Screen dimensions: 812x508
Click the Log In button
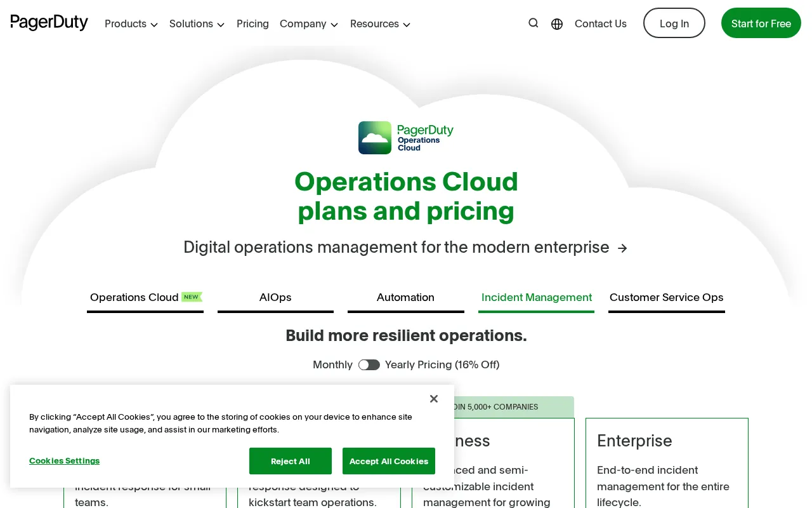pos(674,23)
